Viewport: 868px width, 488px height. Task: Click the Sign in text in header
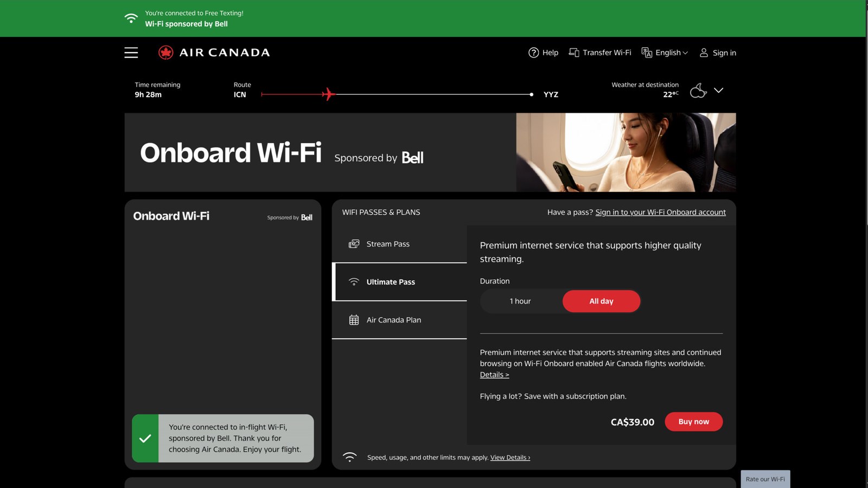(x=724, y=53)
